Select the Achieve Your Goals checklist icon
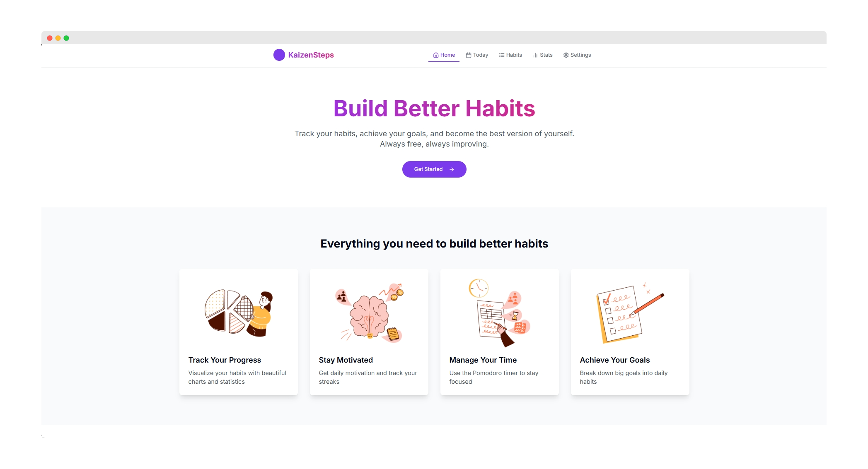This screenshot has width=868, height=469. tap(626, 312)
